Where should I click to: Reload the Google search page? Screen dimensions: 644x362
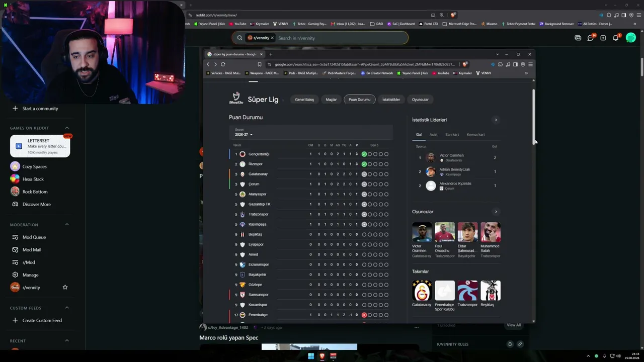point(223,64)
